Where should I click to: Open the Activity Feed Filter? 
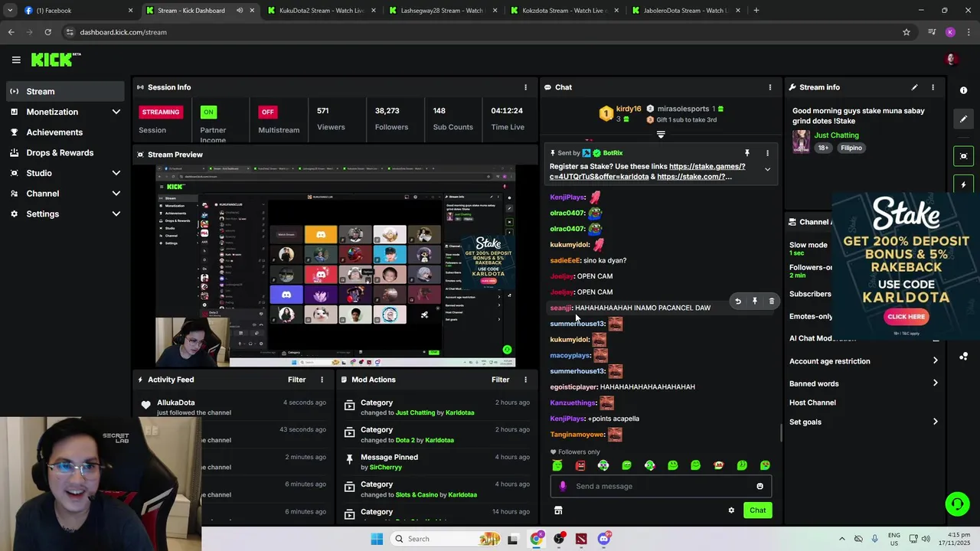point(297,380)
